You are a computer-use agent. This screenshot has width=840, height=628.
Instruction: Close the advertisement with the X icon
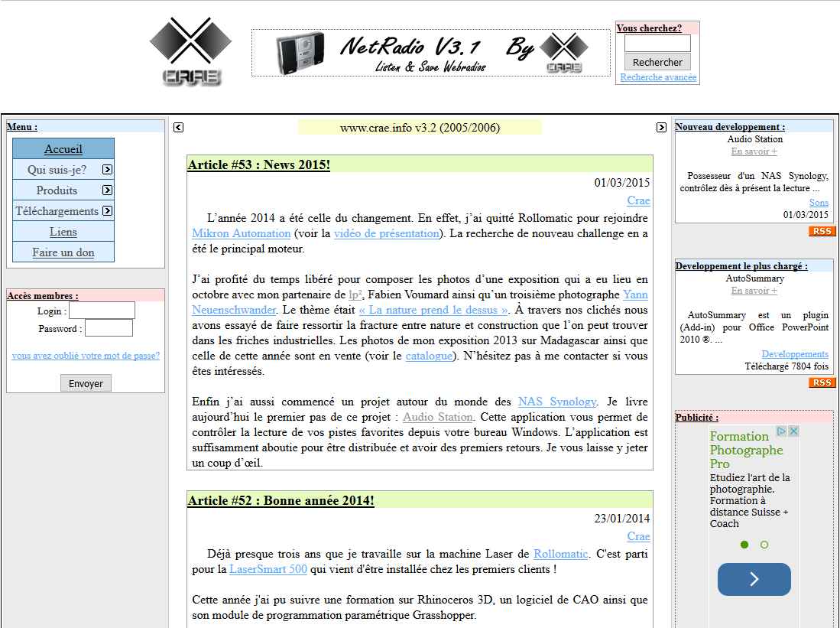pos(793,431)
